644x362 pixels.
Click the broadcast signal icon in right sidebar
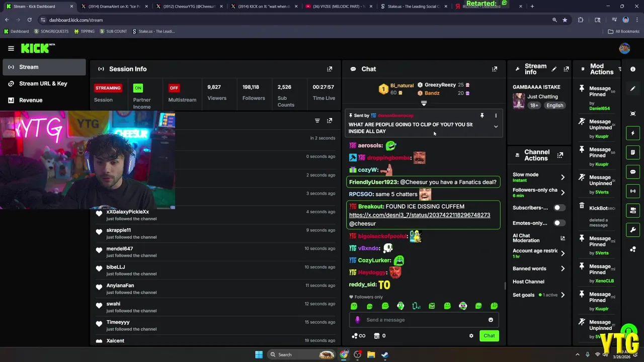pos(633,191)
